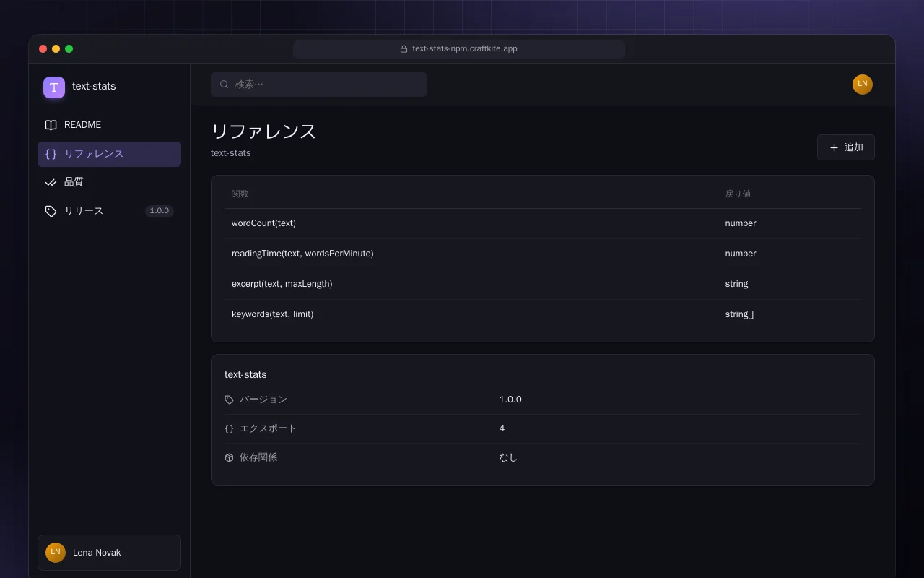Image resolution: width=924 pixels, height=578 pixels.
Task: Click the LN avatar in top bar
Action: tap(863, 85)
